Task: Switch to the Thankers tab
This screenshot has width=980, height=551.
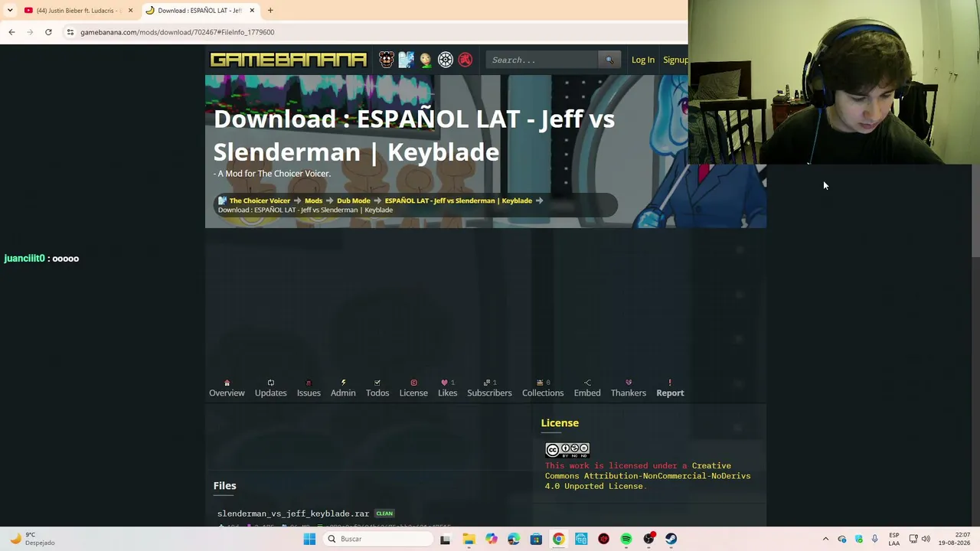Action: coord(629,388)
